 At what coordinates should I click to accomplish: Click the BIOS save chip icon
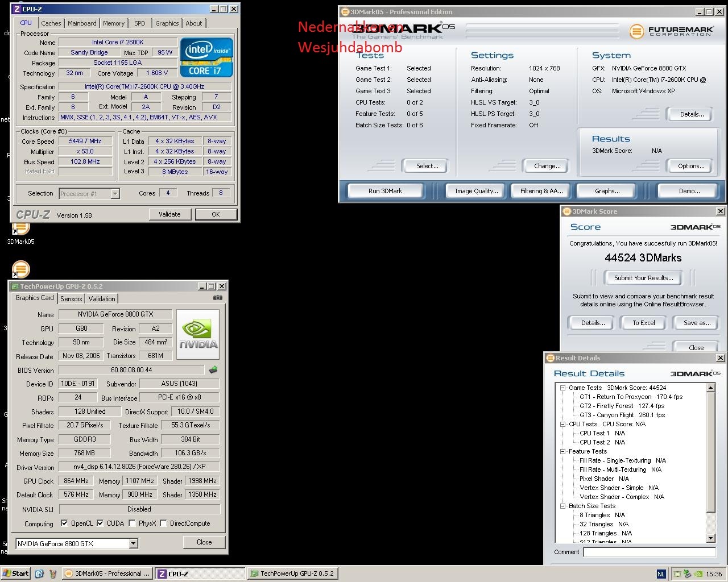213,370
